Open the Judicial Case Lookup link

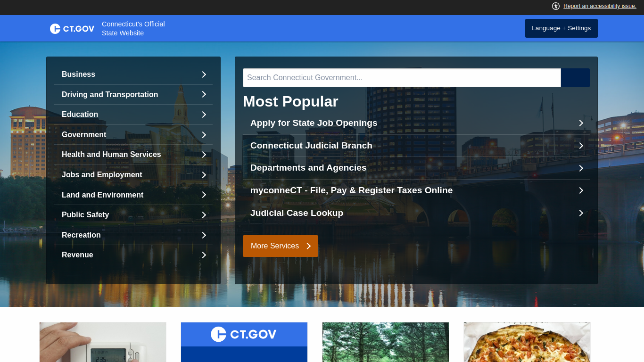416,213
